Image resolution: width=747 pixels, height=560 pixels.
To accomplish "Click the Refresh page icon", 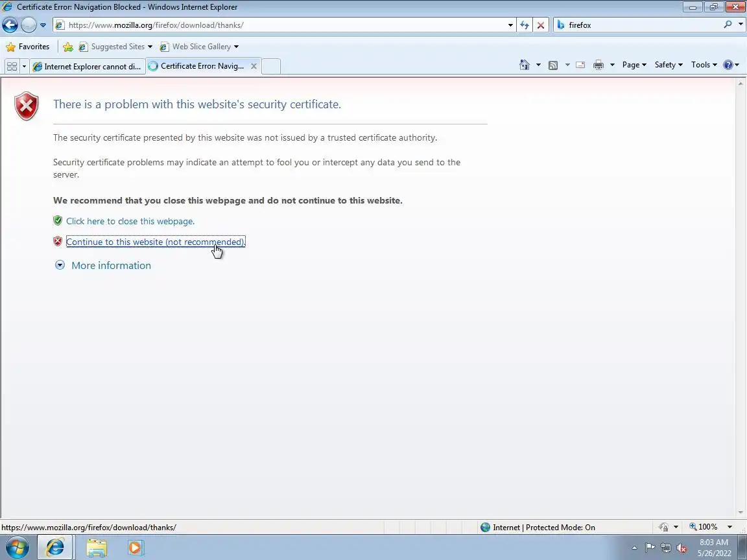I will (525, 25).
